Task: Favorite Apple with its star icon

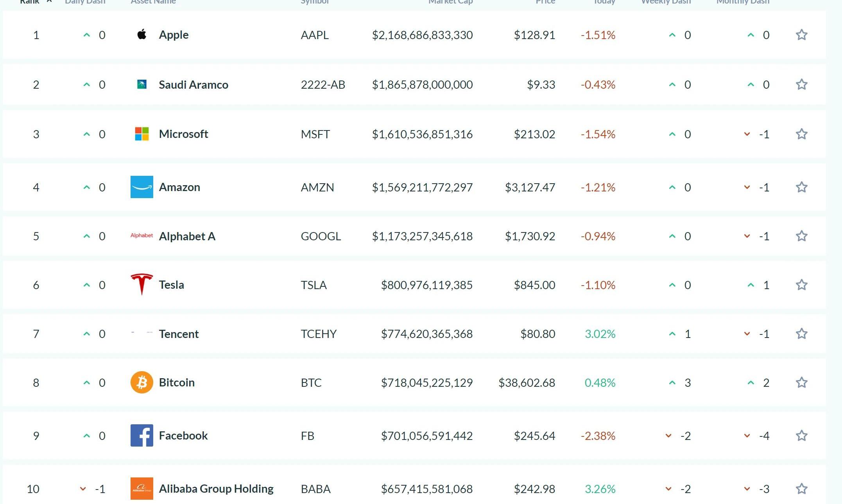Action: point(802,35)
